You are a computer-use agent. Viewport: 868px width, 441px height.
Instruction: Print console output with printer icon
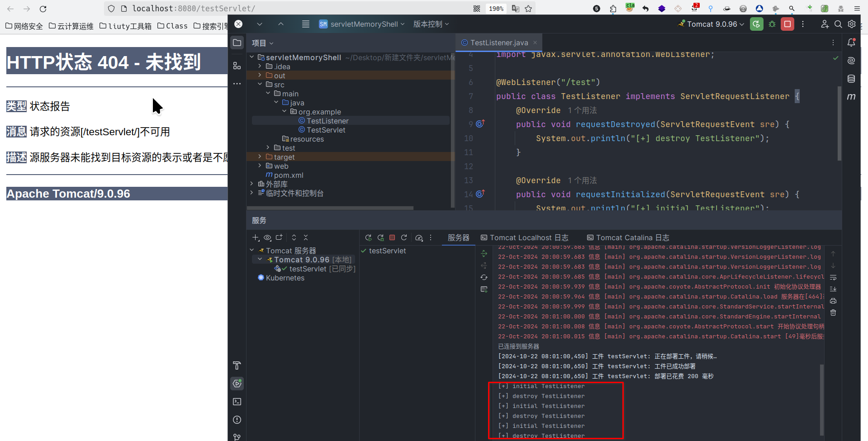pos(833,301)
